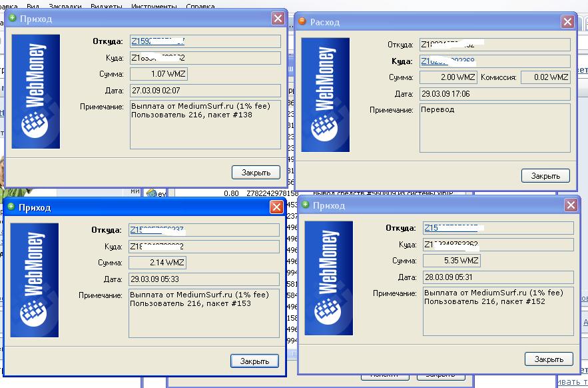Click the Дата field showing 29.03.09 17:06
Viewport: 588px width, 388px height.
pyautogui.click(x=495, y=94)
